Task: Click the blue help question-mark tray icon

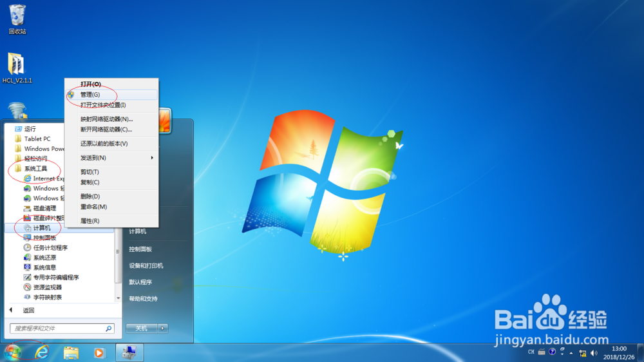Action: 552,352
